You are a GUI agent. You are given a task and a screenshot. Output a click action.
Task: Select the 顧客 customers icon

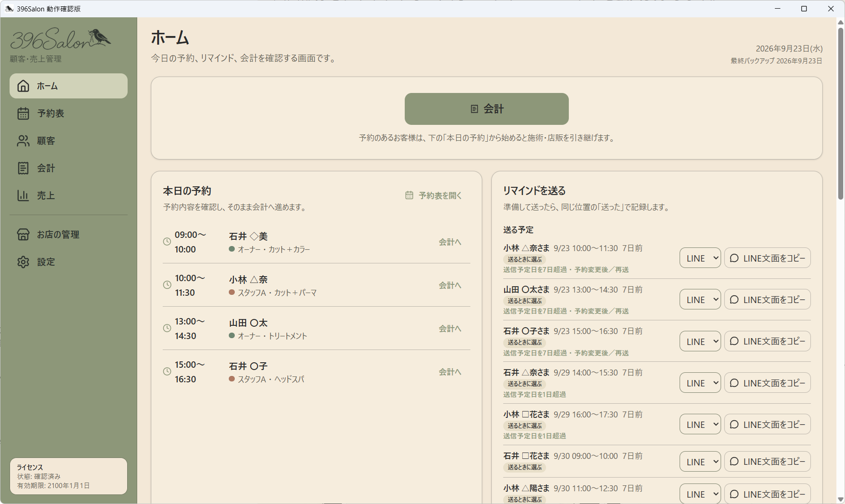pos(23,141)
